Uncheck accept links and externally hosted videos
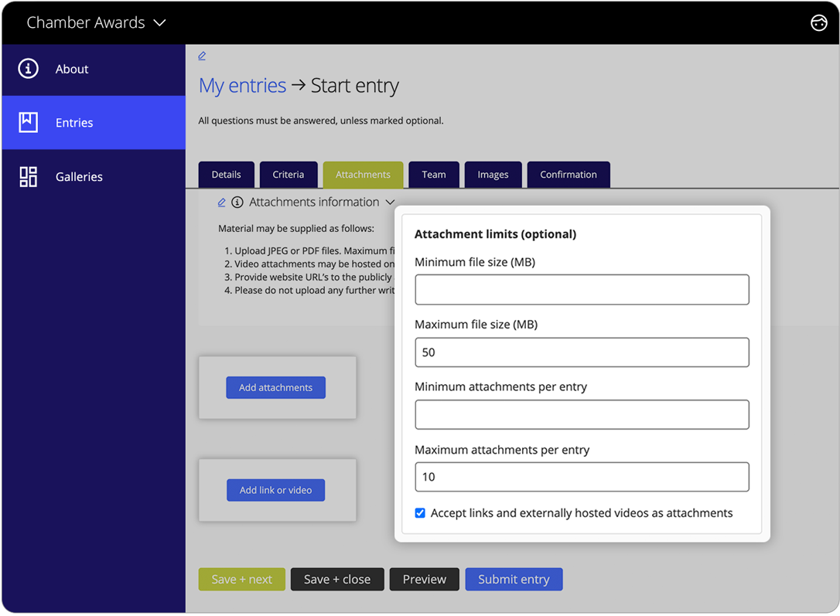Viewport: 840px width, 616px height. tap(420, 512)
